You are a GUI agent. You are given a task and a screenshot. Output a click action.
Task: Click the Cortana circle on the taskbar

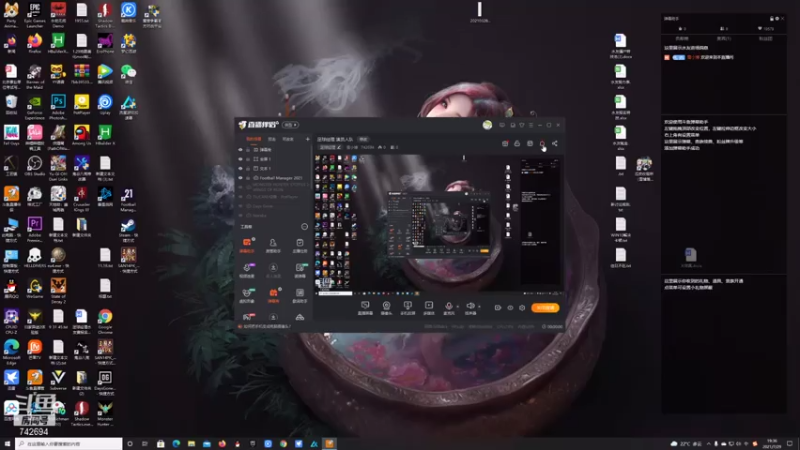(x=130, y=444)
